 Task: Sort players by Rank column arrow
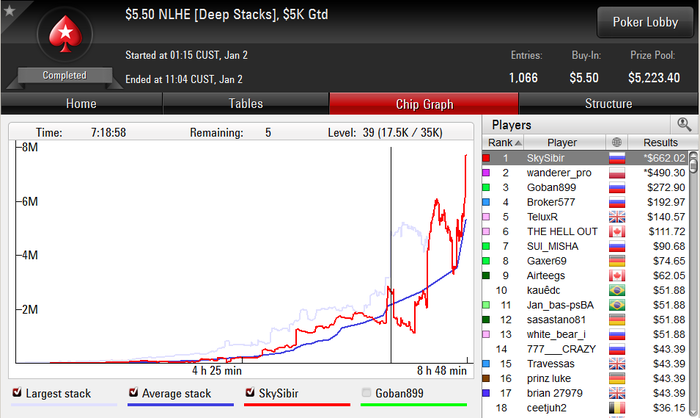518,143
